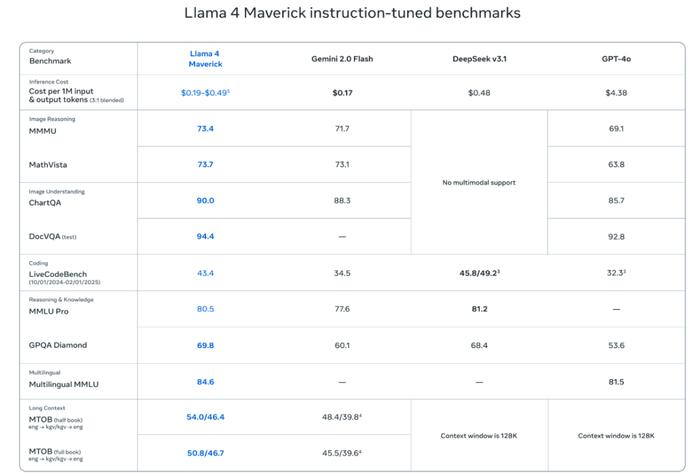Select the DocVQA score 94.4
The image size is (700, 475).
point(205,237)
